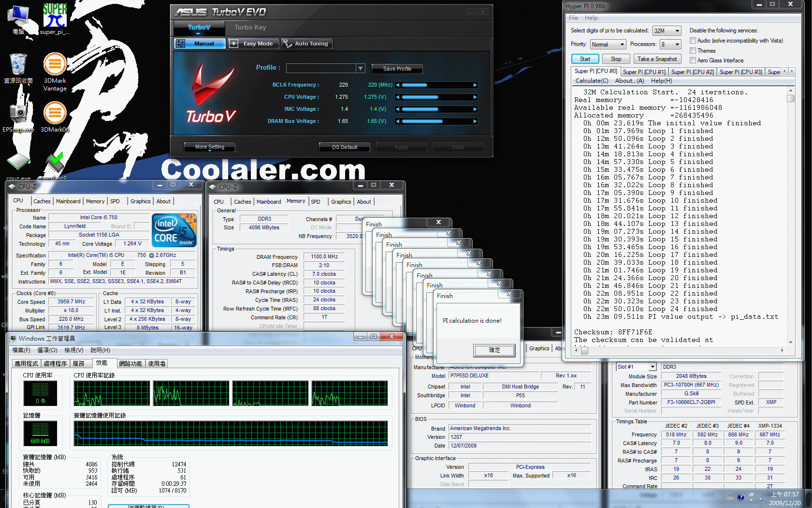Screen dimensions: 812x508
Task: Toggle the Aero Glass Interface checkbox
Action: [693, 60]
